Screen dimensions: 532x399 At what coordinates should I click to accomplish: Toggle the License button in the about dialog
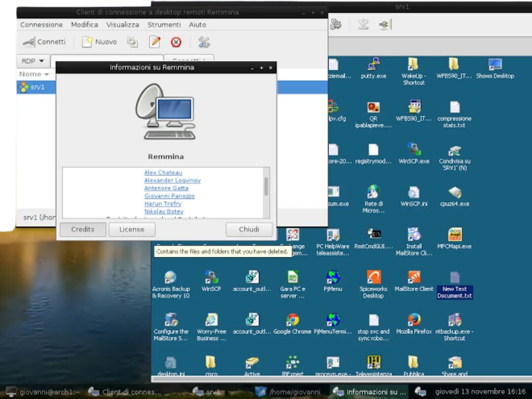(x=132, y=230)
